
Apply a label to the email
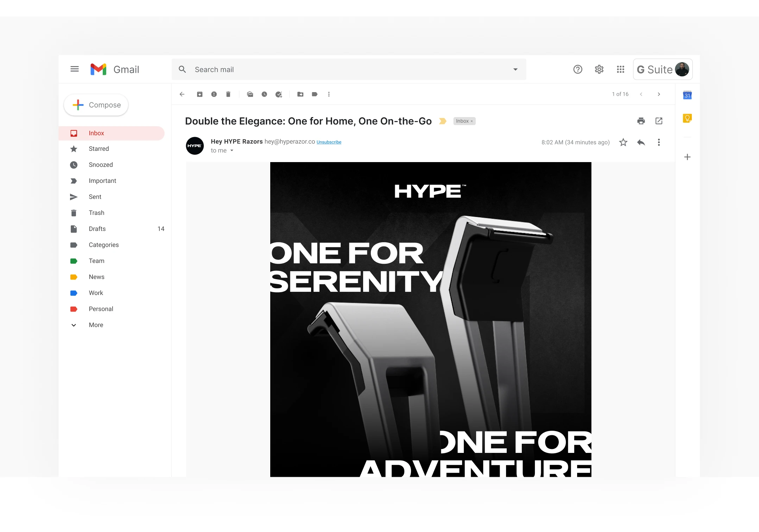pos(315,94)
